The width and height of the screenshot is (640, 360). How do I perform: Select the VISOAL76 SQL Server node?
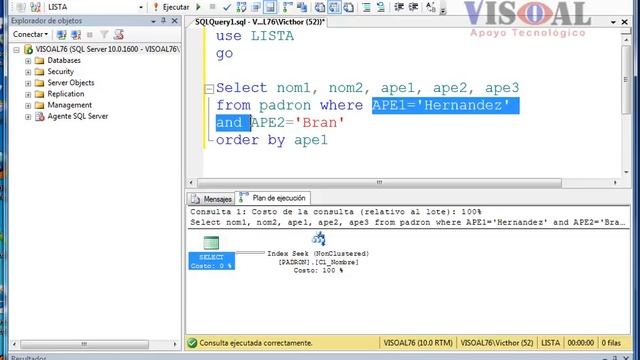[107, 49]
